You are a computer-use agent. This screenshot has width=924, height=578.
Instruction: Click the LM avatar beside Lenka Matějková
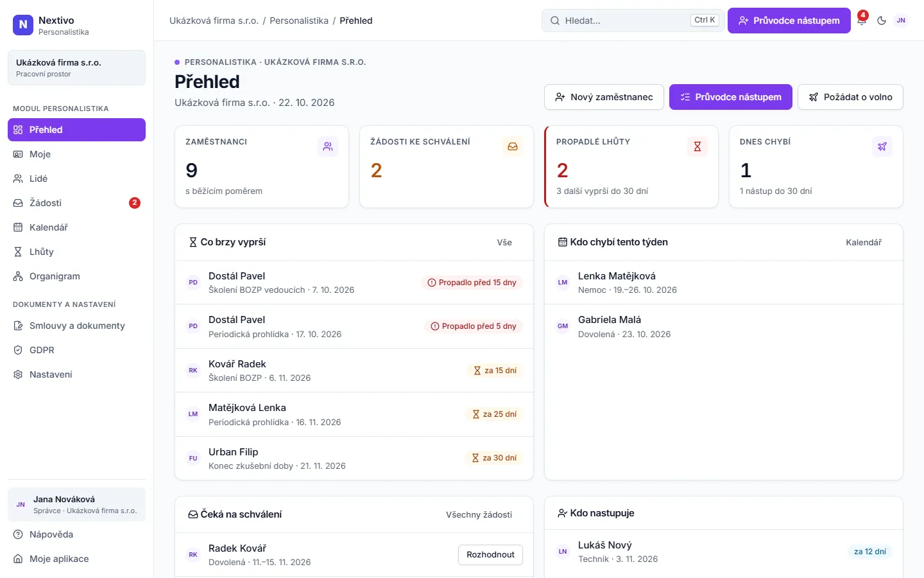563,283
